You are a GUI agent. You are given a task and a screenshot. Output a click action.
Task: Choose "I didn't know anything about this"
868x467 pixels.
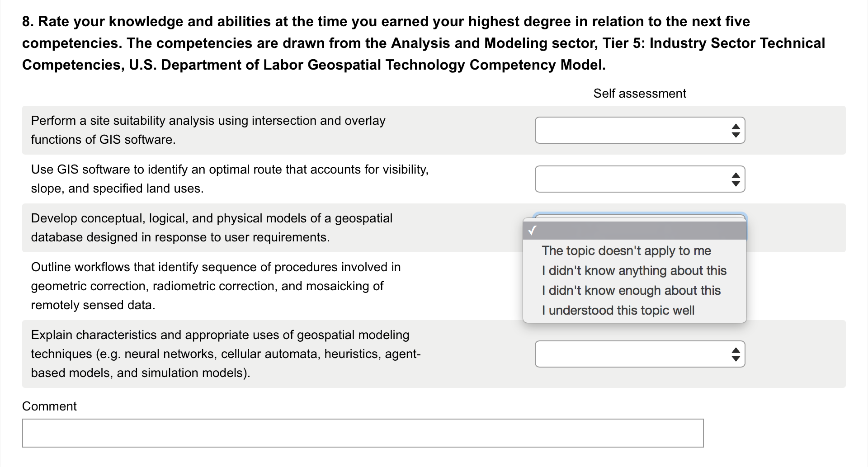click(635, 270)
